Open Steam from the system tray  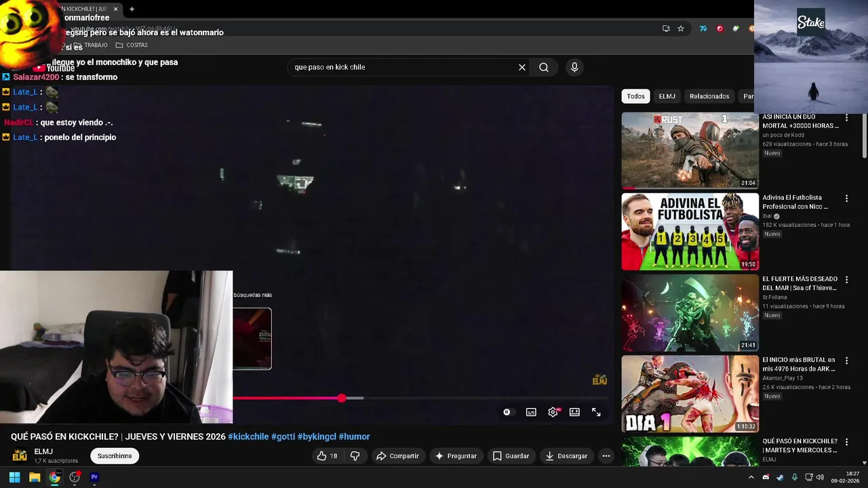click(x=780, y=477)
